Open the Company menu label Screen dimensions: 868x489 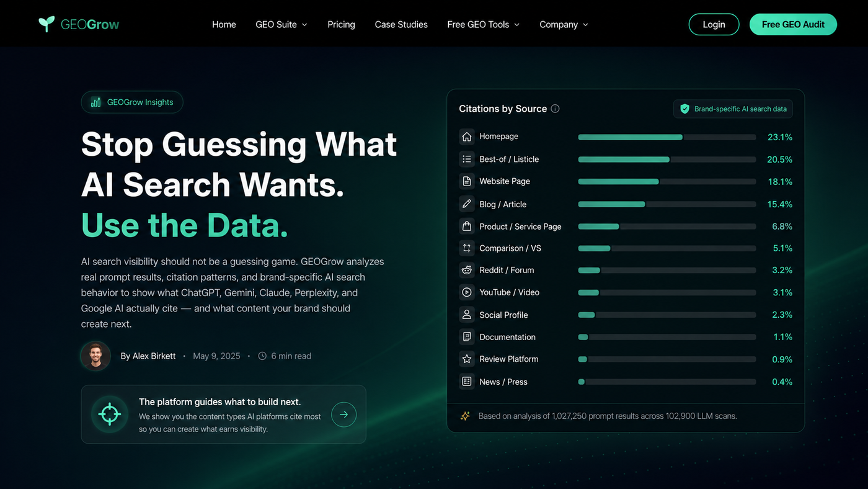(559, 25)
